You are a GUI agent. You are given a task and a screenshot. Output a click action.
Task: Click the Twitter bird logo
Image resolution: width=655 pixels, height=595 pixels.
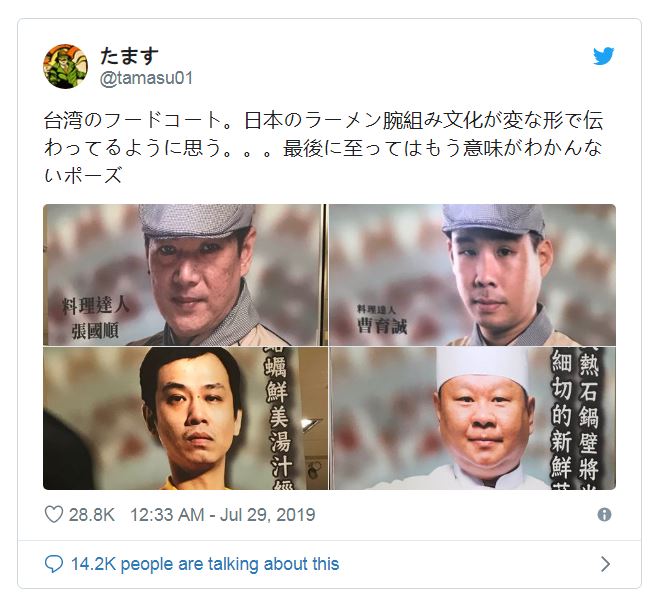point(603,56)
